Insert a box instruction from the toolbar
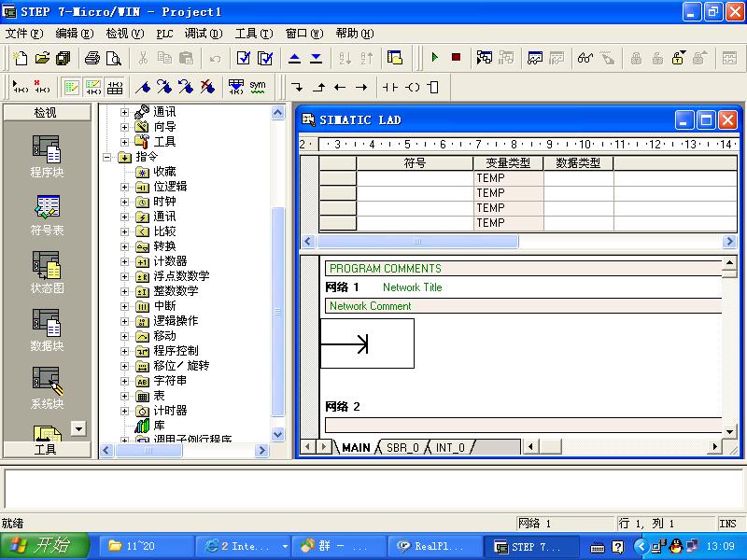747x560 pixels. 433,87
